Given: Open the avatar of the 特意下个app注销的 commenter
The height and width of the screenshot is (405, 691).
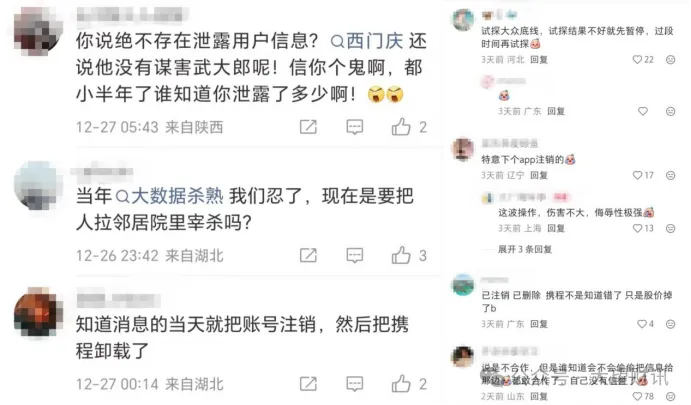Looking at the screenshot, I should 463,149.
